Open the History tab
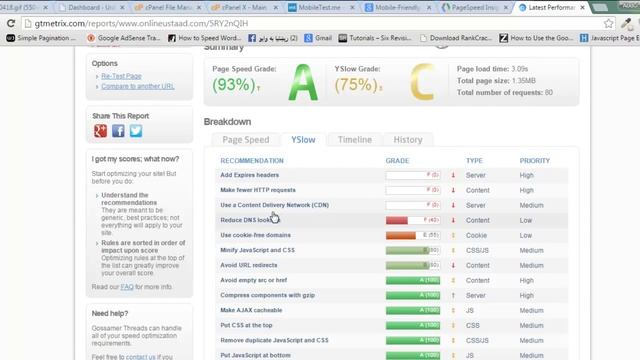Viewport: 640px width, 360px height. point(408,140)
